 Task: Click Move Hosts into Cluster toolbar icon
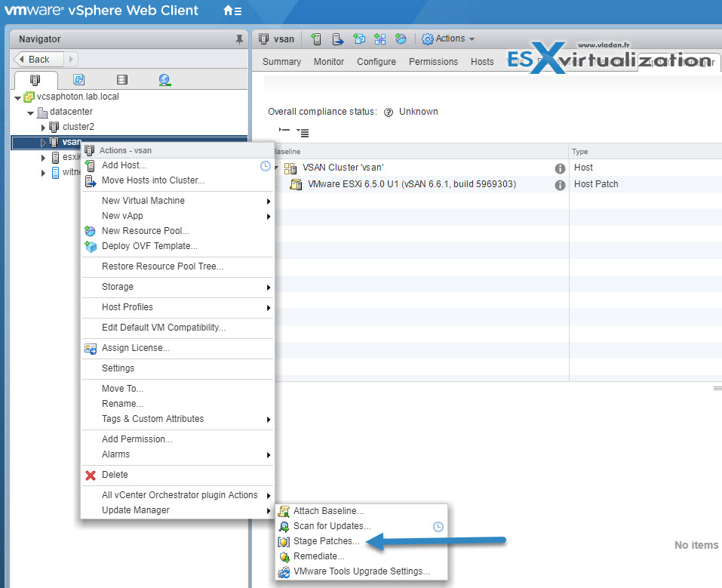click(338, 39)
